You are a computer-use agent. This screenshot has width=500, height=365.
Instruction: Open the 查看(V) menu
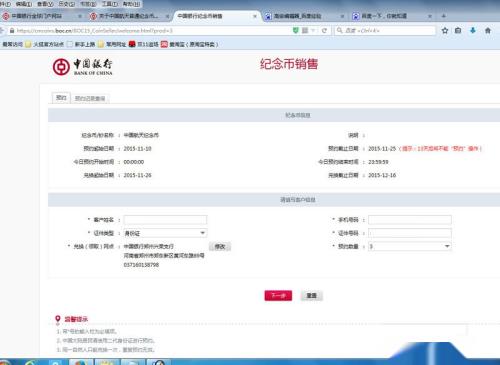pos(45,4)
